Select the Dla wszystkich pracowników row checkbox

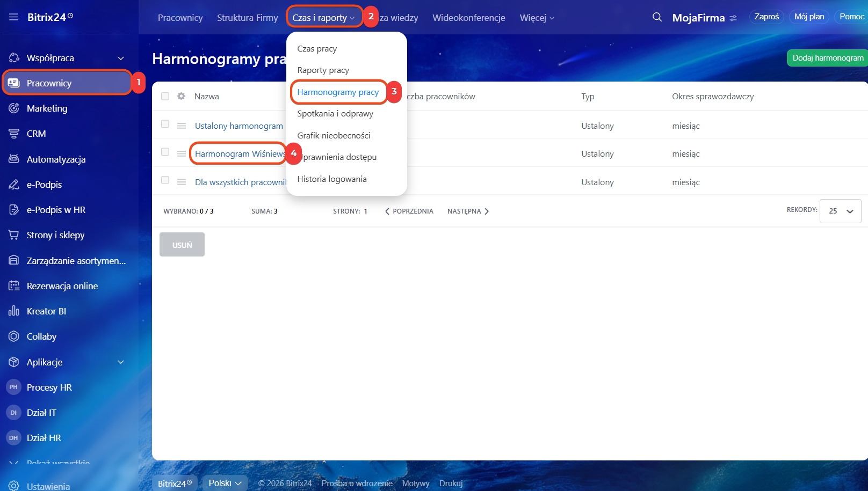(x=165, y=180)
